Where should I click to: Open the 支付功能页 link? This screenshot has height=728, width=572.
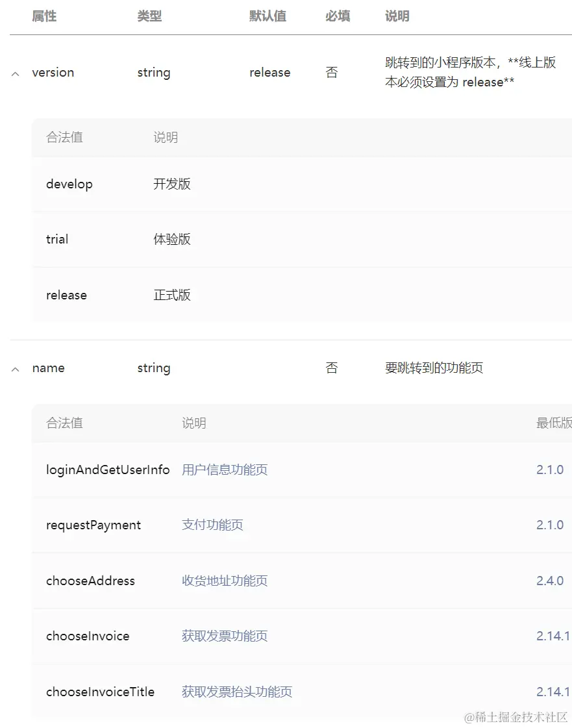tap(212, 525)
